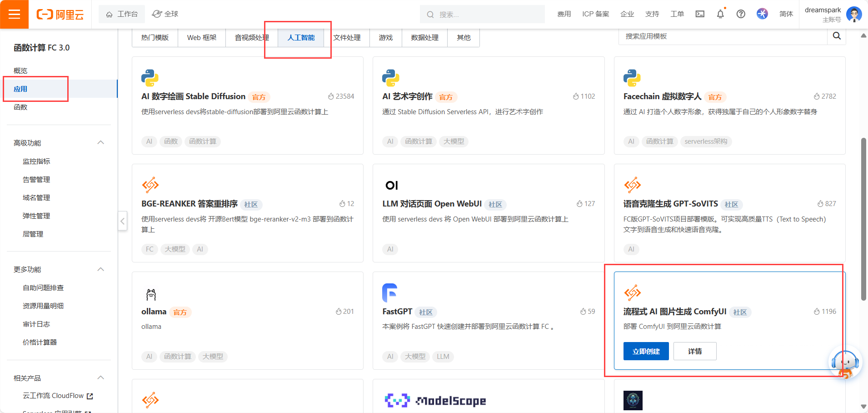This screenshot has height=413, width=868.
Task: Open the Cloud Shell terminal icon
Action: pyautogui.click(x=700, y=14)
